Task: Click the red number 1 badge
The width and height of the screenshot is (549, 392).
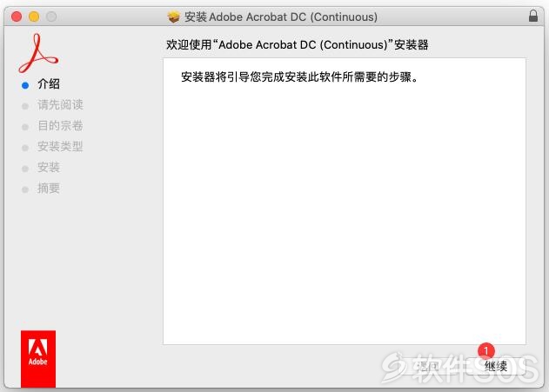Action: tap(486, 350)
